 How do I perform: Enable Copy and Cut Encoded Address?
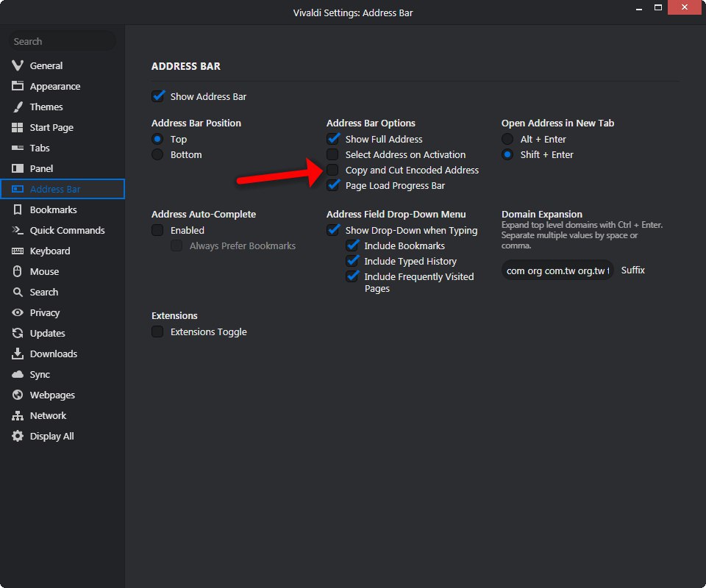[x=333, y=170]
